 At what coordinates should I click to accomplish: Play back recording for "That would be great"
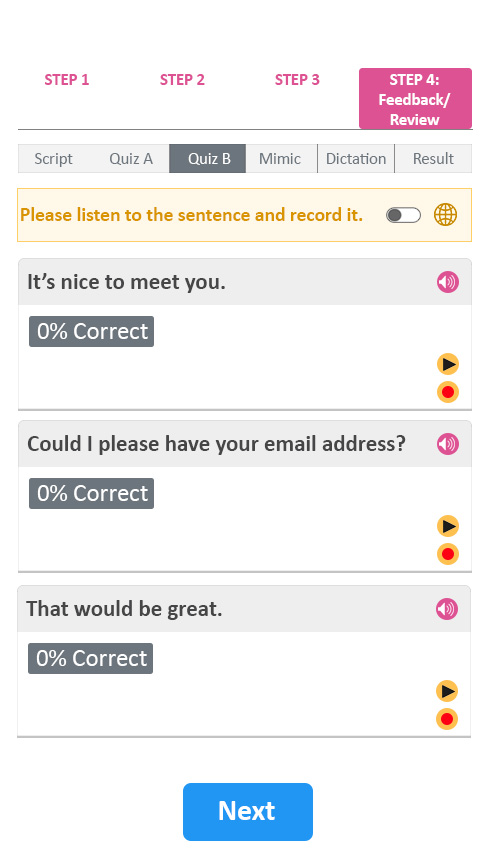tap(446, 691)
